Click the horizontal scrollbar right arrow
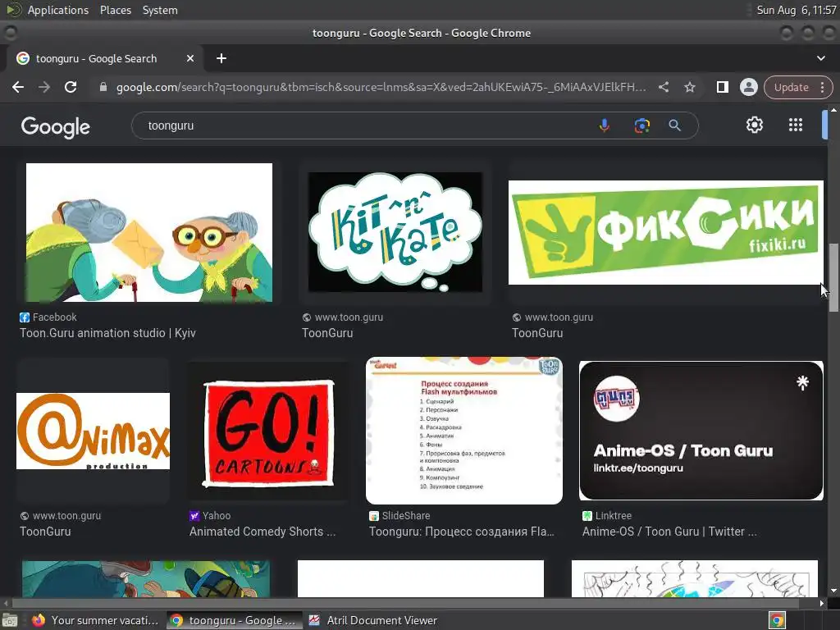Image resolution: width=840 pixels, height=630 pixels. point(822,603)
